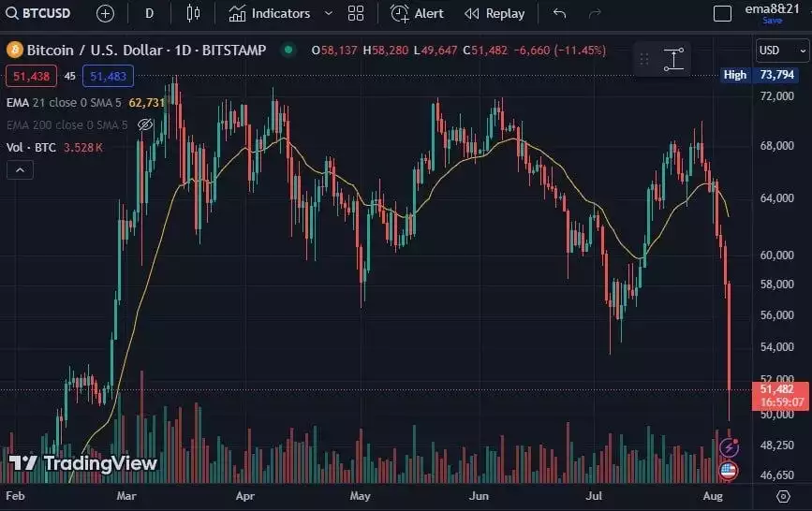The height and width of the screenshot is (511, 812).
Task: Click the High 73,794 price label
Action: pos(760,75)
